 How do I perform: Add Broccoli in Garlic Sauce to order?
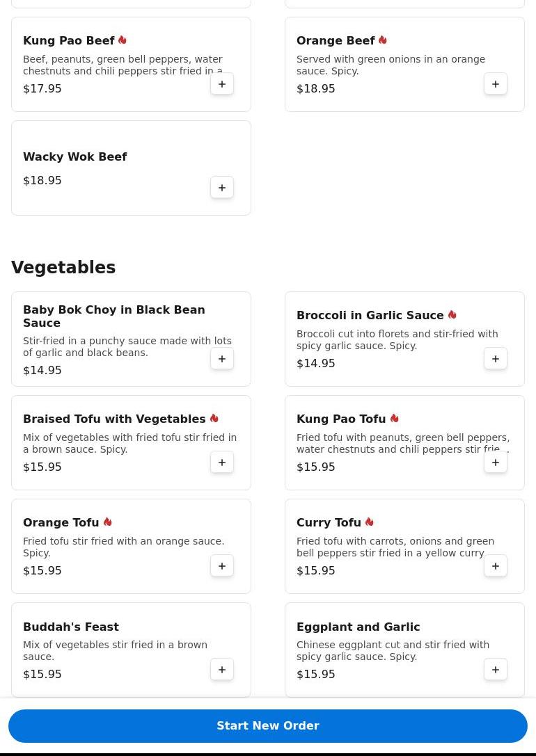(x=496, y=359)
